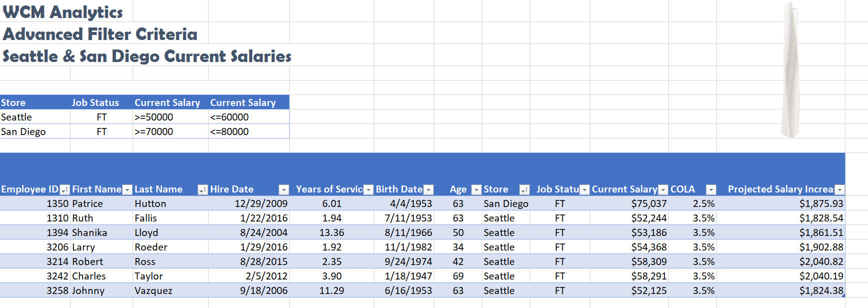Open the Years of Service filter dropdown

[x=368, y=189]
